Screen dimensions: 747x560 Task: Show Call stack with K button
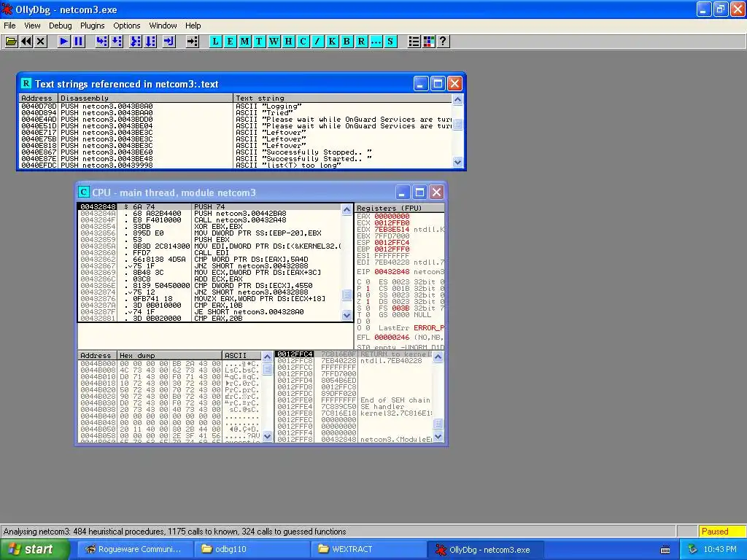(332, 42)
